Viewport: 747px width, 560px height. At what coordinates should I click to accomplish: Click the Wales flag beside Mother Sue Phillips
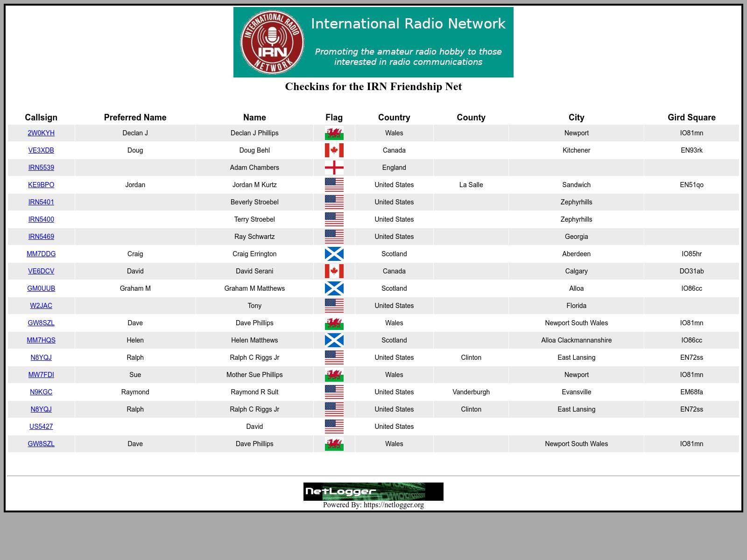click(x=334, y=375)
